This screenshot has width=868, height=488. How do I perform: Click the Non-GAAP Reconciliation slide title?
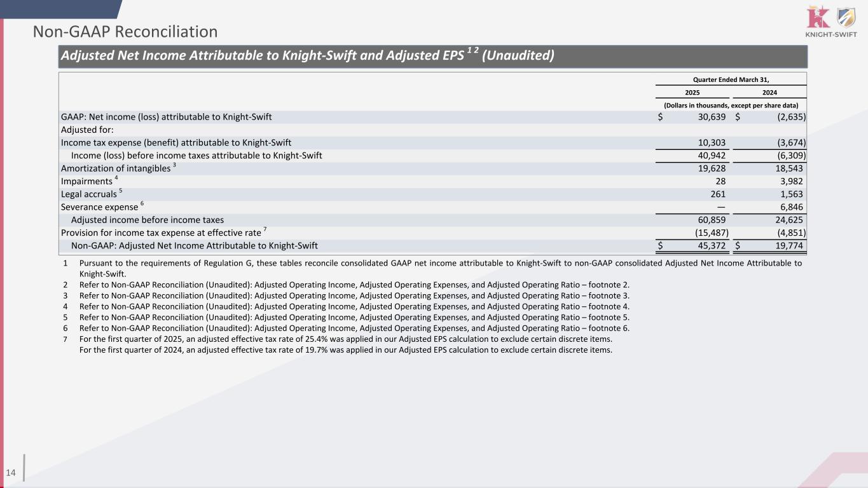(x=125, y=32)
